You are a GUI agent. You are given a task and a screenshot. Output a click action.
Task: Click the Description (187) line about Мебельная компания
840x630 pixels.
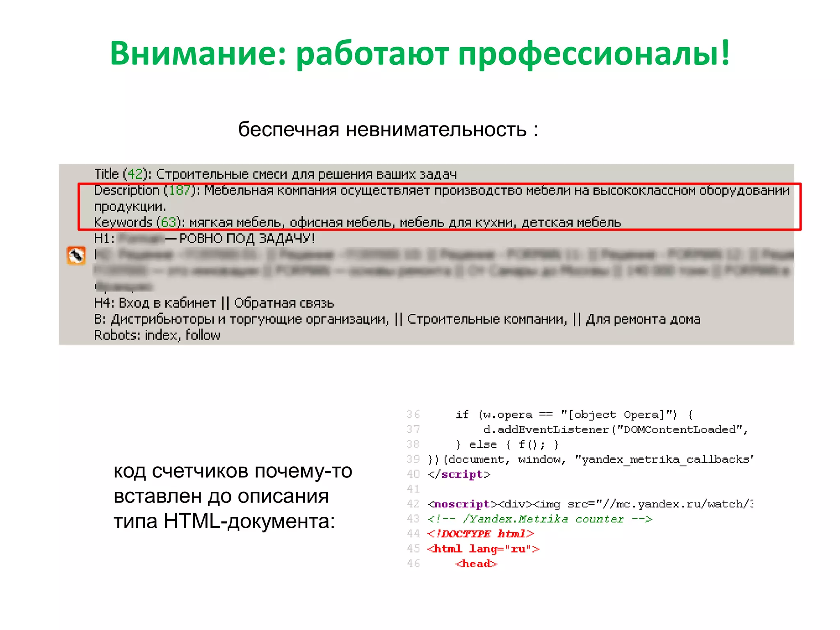pyautogui.click(x=442, y=190)
